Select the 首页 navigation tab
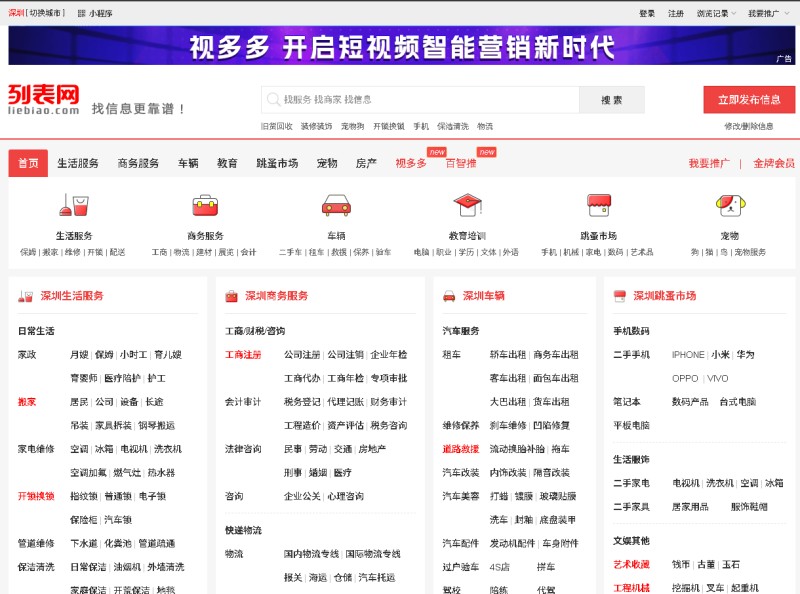Screen dimensions: 800x594 pyautogui.click(x=28, y=163)
